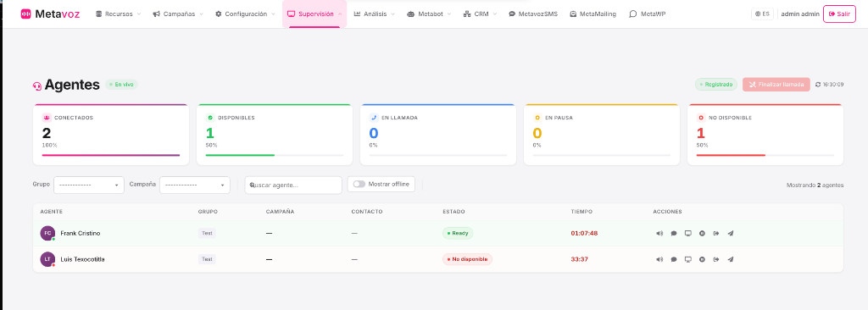Click Test group badge in Frank's row
868x310 pixels.
coord(207,233)
